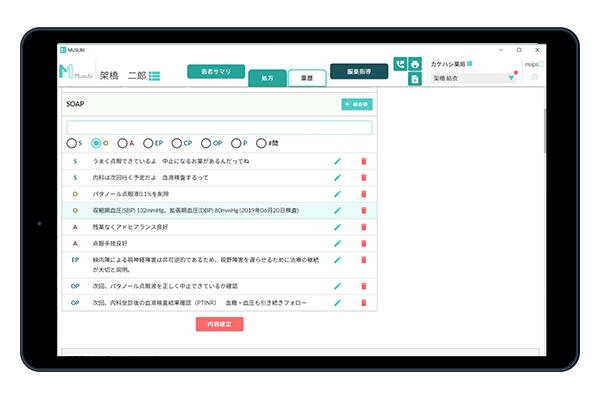This screenshot has height=400, width=600.
Task: Delete the last OP entry about PT-INR
Action: (x=363, y=301)
